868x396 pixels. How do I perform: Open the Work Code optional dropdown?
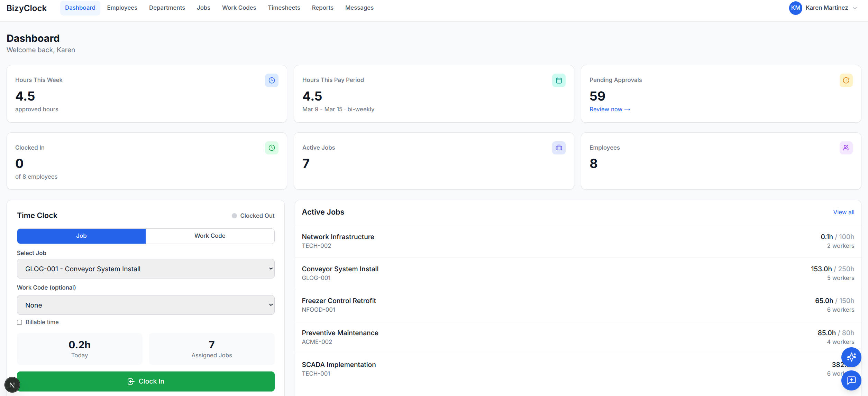tap(146, 305)
